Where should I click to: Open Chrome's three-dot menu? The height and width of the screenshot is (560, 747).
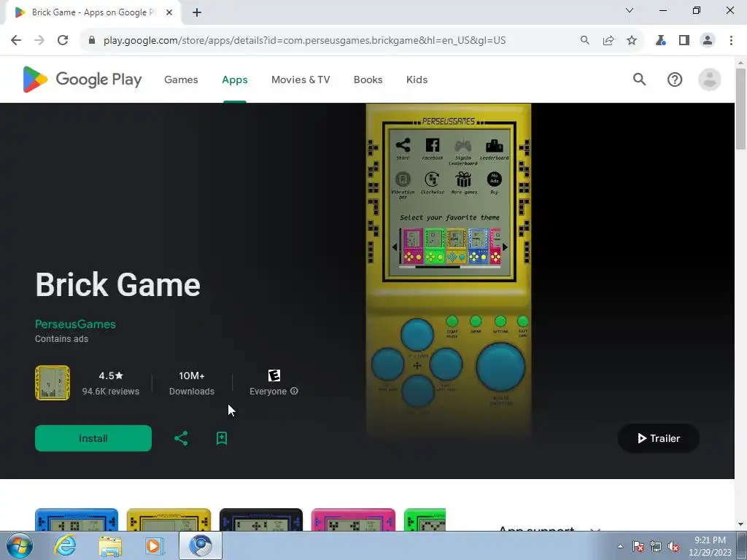[731, 40]
